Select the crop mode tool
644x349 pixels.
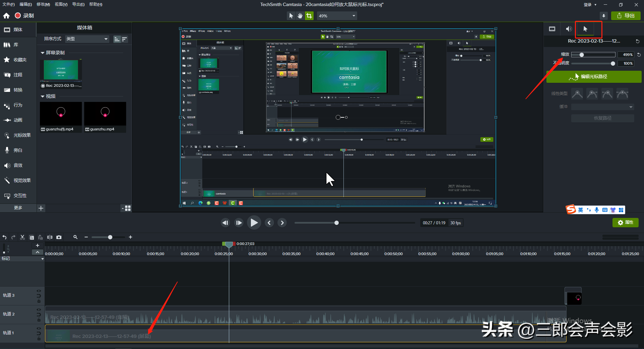(x=309, y=16)
